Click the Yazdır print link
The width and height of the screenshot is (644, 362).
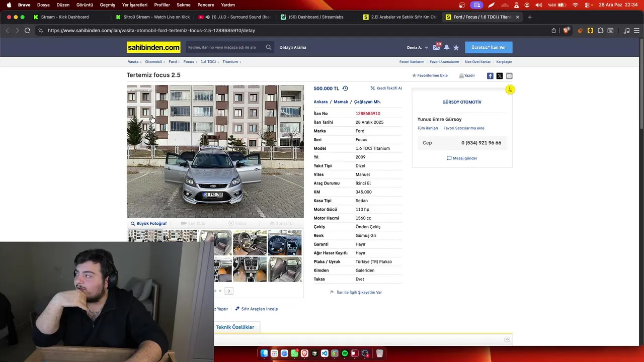pos(467,75)
